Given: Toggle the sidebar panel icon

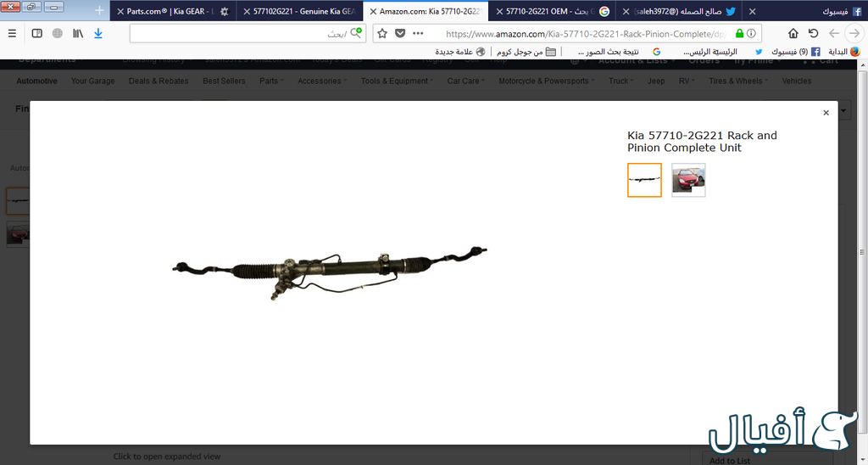Looking at the screenshot, I should pyautogui.click(x=36, y=33).
